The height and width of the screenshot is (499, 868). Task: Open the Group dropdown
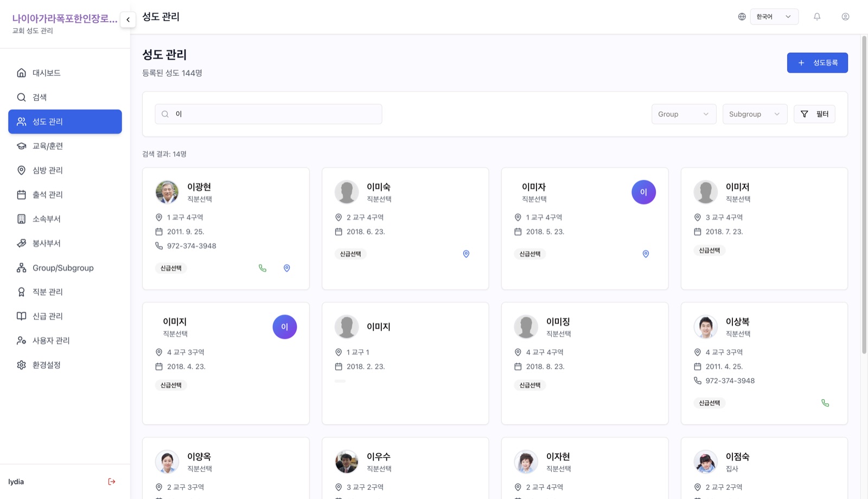(684, 114)
